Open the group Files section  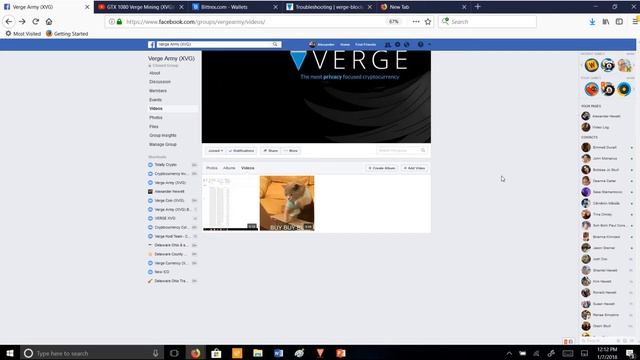[154, 127]
